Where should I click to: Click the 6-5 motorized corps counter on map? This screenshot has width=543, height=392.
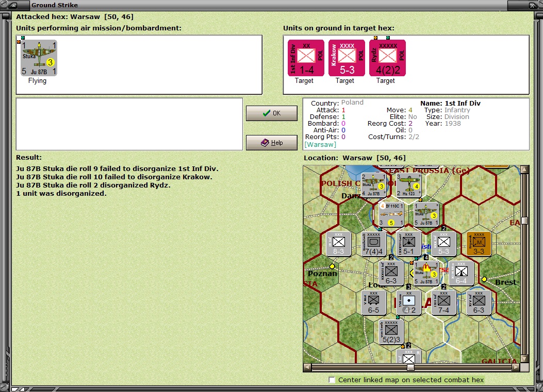tap(374, 302)
